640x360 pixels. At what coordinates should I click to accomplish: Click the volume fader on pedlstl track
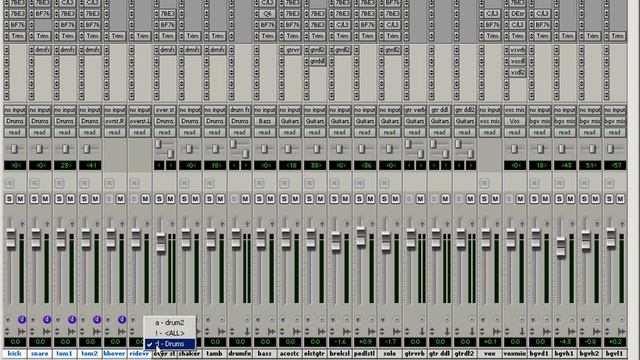pos(360,238)
